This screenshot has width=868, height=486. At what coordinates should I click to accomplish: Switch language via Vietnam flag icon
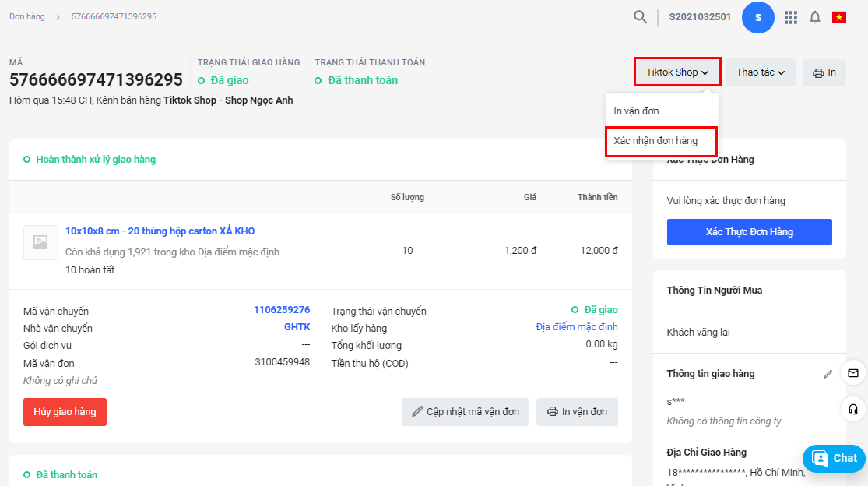[838, 17]
